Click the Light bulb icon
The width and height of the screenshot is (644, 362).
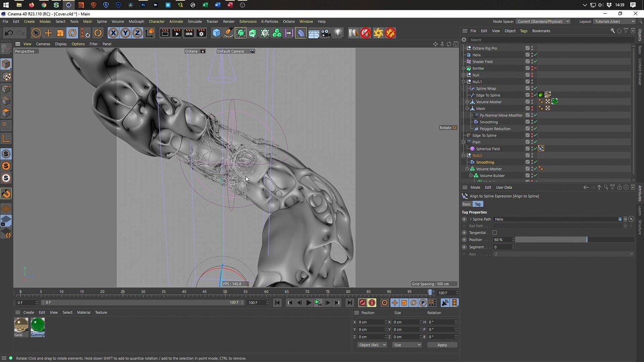[338, 33]
